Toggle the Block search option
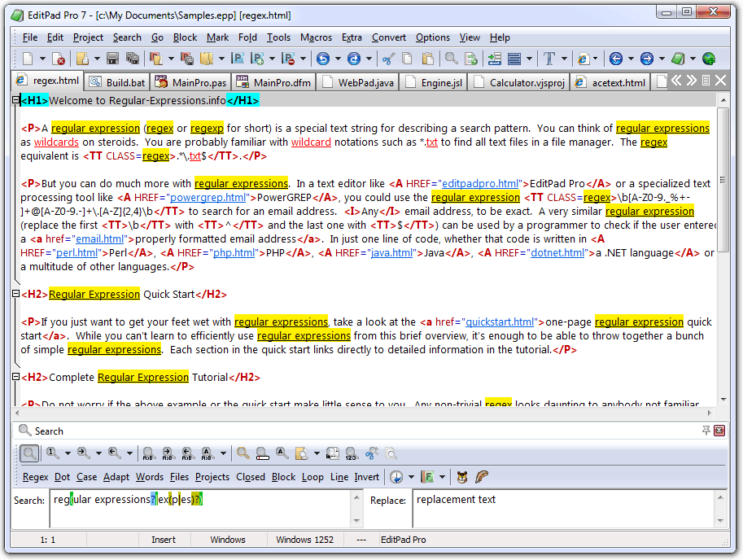This screenshot has height=560, width=743. tap(283, 477)
